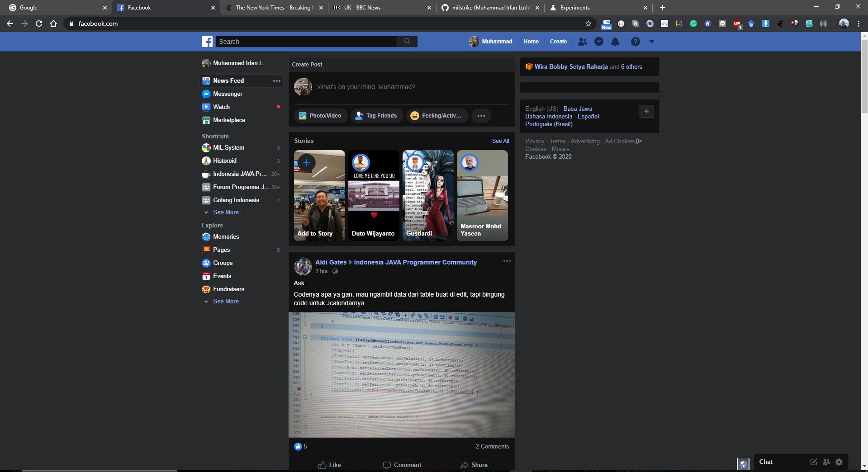Open Quick Help question mark icon
Viewport: 868px width, 472px height.
click(x=636, y=42)
